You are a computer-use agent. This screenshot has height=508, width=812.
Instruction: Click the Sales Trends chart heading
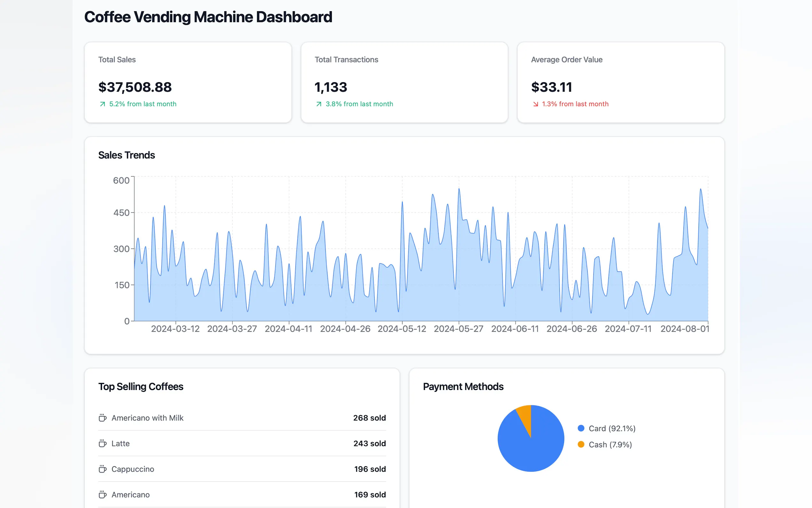(127, 155)
